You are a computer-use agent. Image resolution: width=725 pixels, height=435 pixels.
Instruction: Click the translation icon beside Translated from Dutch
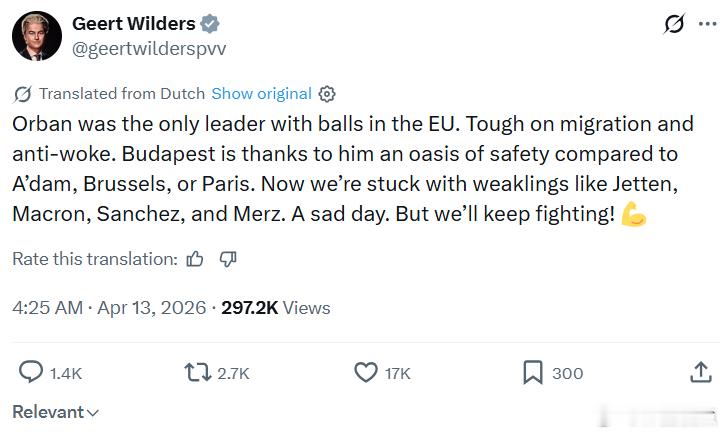coord(22,94)
